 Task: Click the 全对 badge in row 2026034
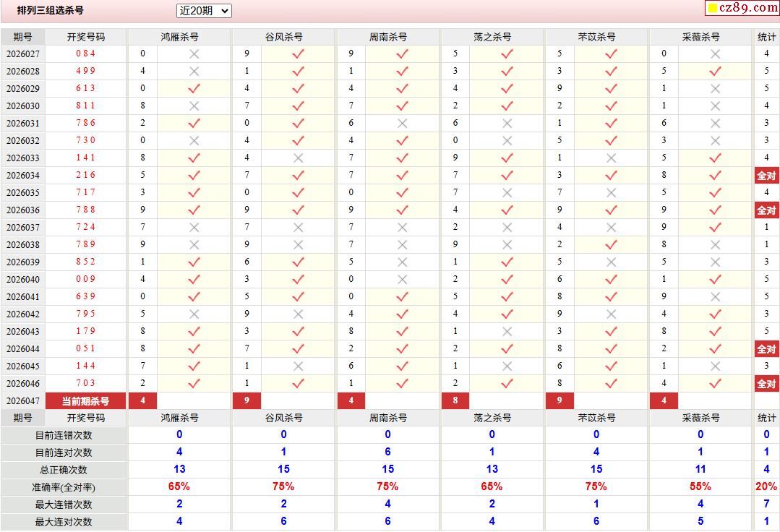pos(766,176)
